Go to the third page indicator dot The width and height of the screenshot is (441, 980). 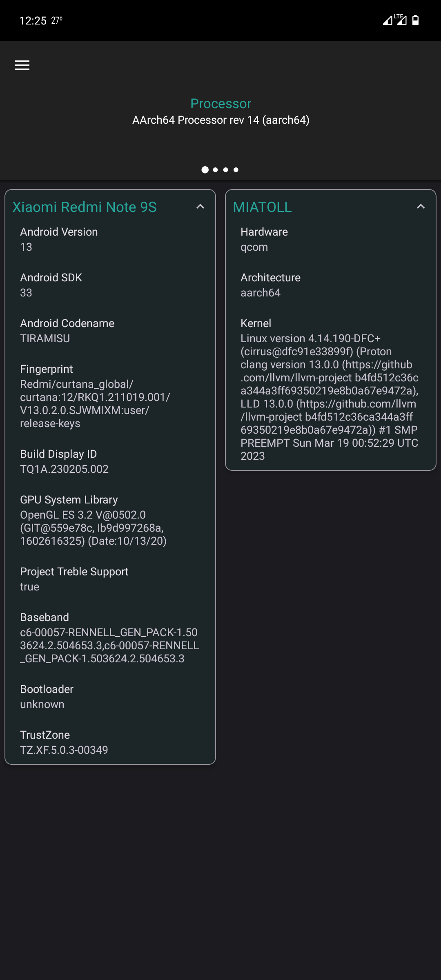point(226,170)
